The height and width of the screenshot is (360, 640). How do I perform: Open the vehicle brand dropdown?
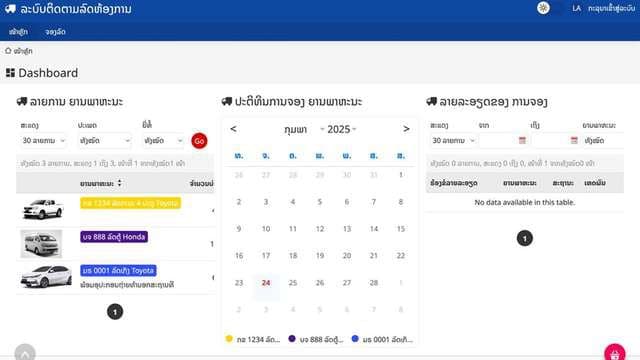click(163, 140)
